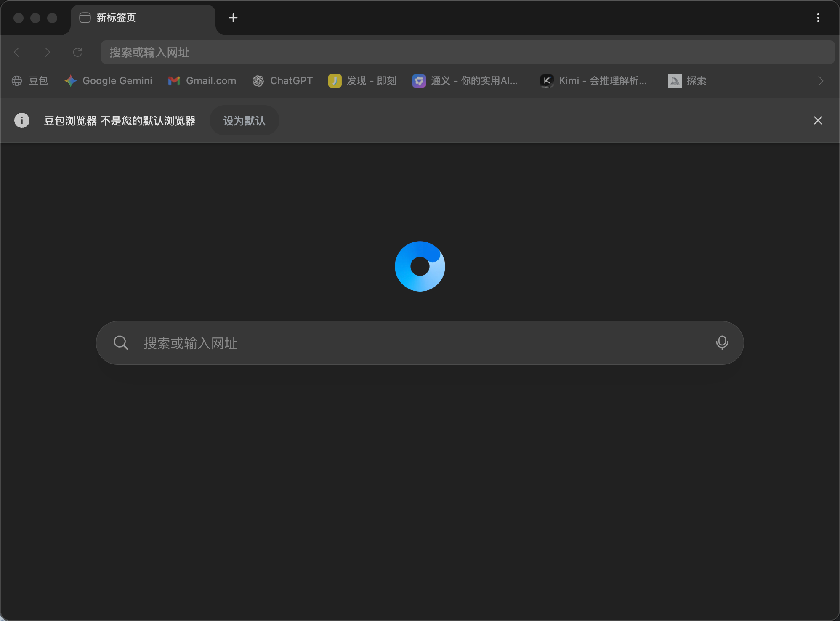Screen dimensions: 840x621
Task: Open the Google Gemini bookmark
Action: (109, 81)
